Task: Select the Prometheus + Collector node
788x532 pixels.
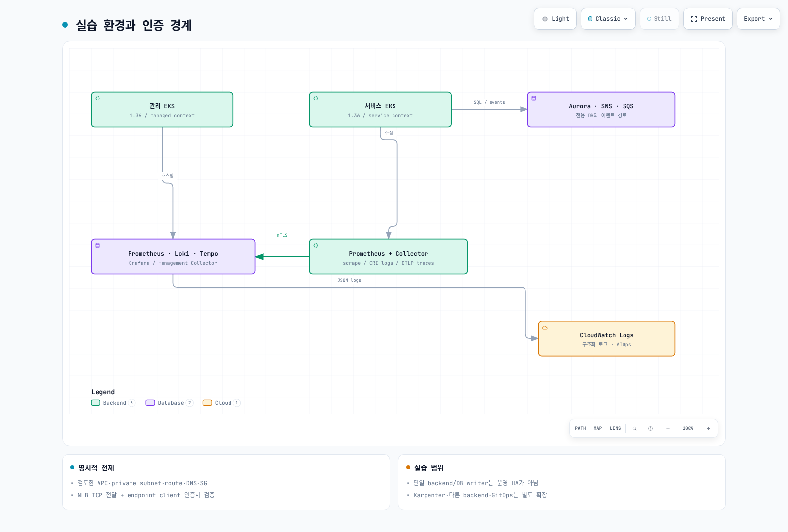Action: (389, 257)
